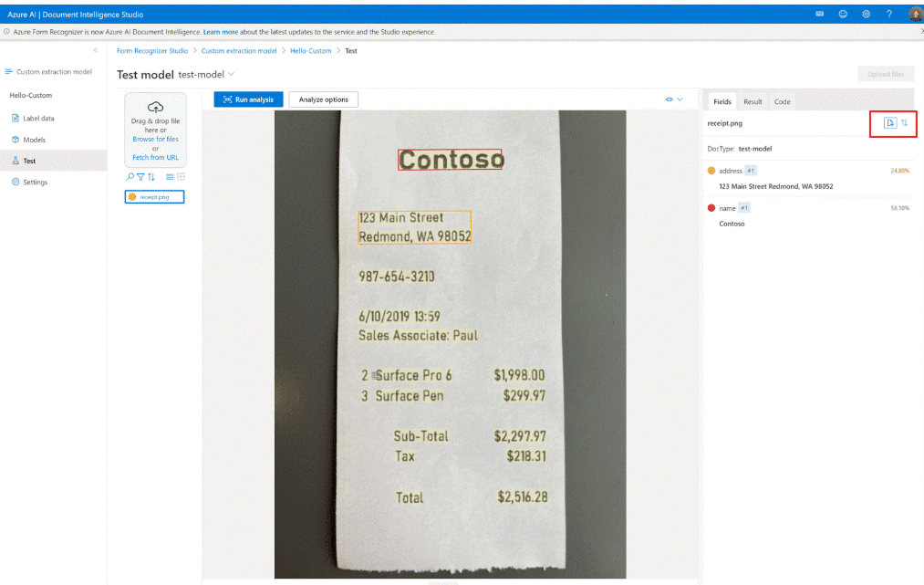Screen dimensions: 924x585
Task: Click the #1 badge next to address
Action: tap(750, 171)
